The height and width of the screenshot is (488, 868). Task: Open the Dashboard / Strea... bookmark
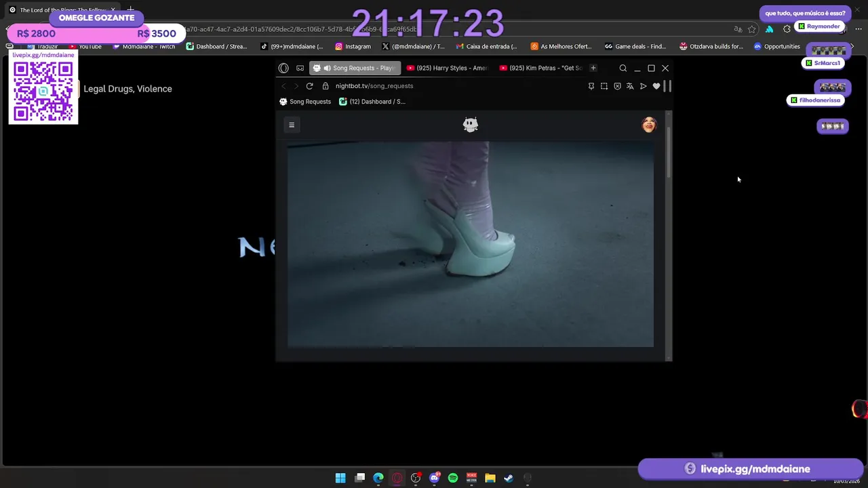[217, 47]
